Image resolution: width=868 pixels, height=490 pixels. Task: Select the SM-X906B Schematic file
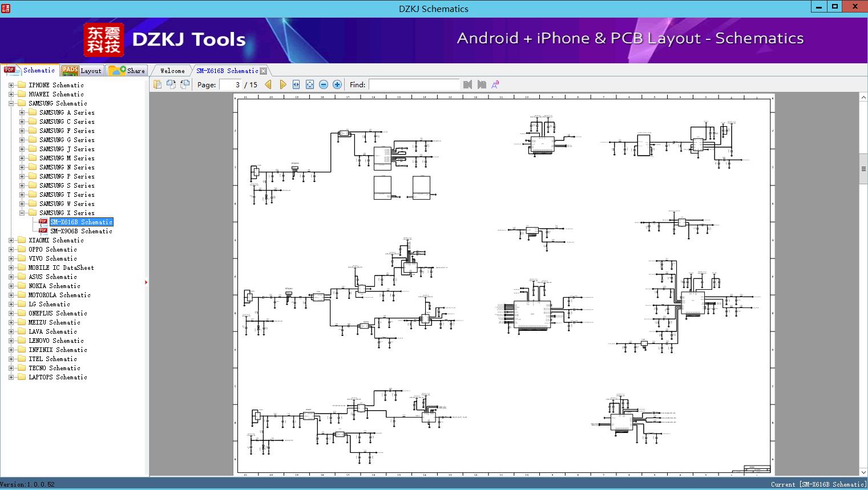81,231
